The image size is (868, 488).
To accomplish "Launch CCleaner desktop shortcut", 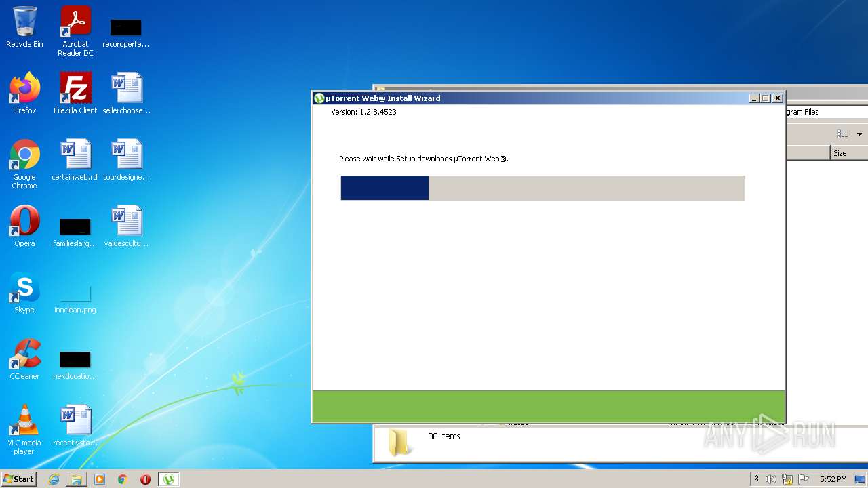I will point(24,359).
